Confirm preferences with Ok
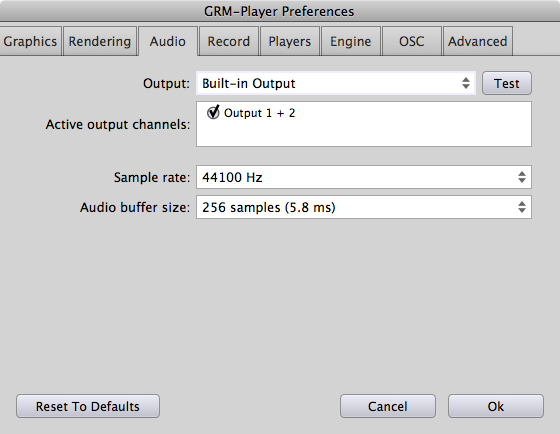This screenshot has width=560, height=434. click(496, 406)
